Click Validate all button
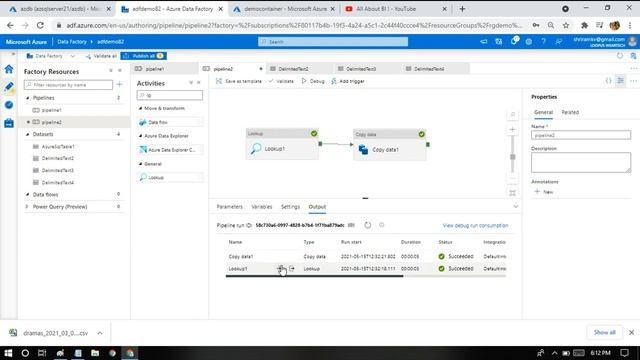This screenshot has height=360, width=640. (x=101, y=56)
